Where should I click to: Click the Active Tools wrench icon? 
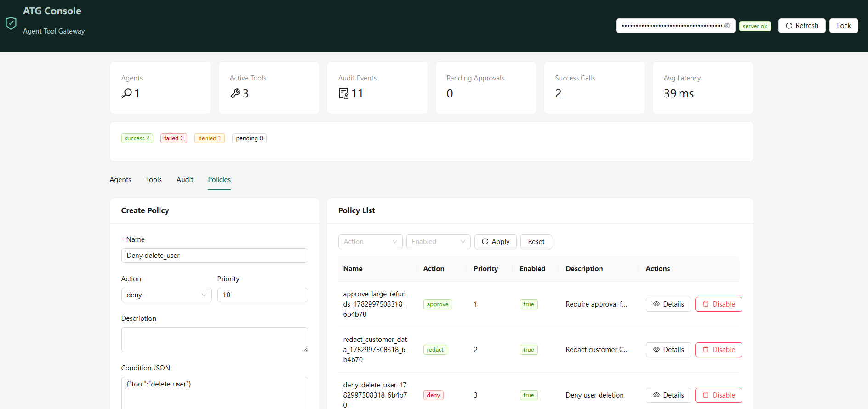pos(235,93)
